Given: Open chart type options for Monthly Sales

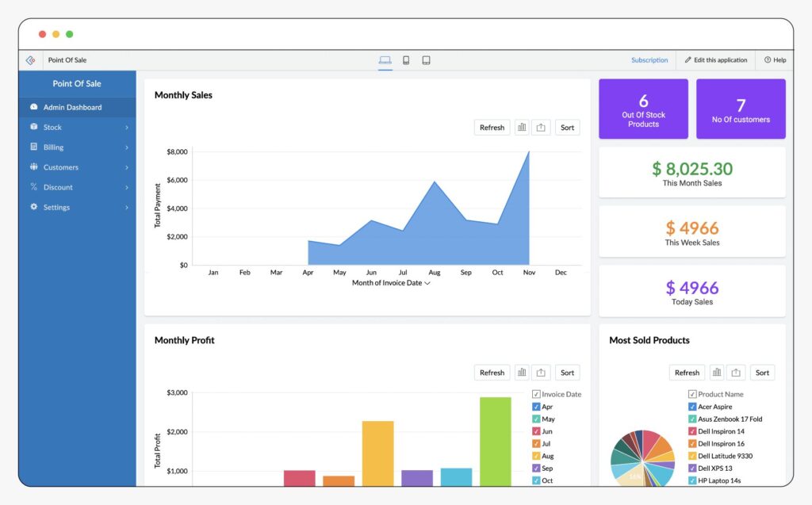Looking at the screenshot, I should click(522, 127).
